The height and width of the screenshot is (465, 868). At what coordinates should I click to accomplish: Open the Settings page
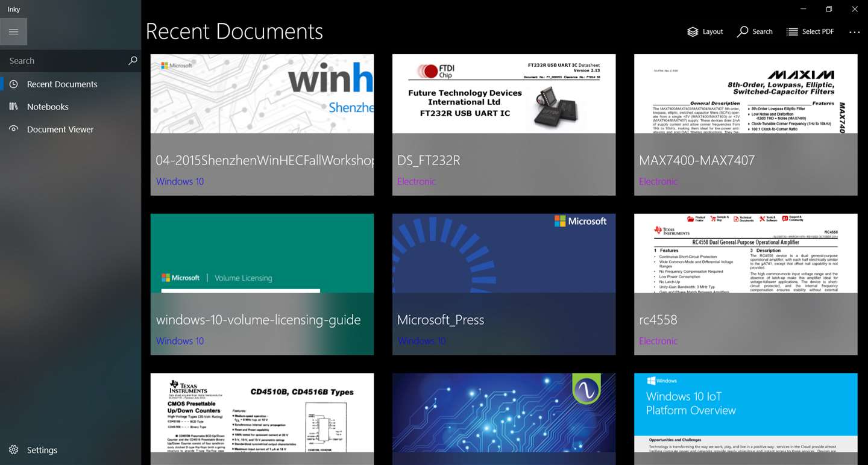(x=71, y=450)
